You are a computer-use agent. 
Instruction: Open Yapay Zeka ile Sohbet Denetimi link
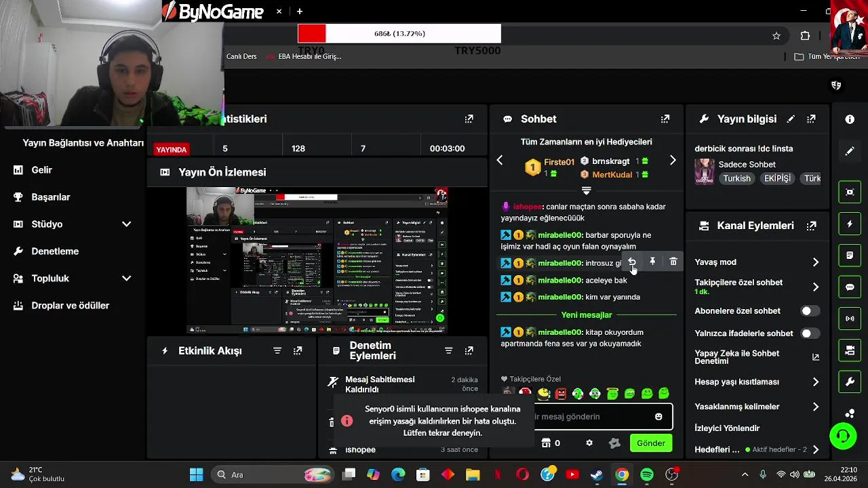[757, 357]
